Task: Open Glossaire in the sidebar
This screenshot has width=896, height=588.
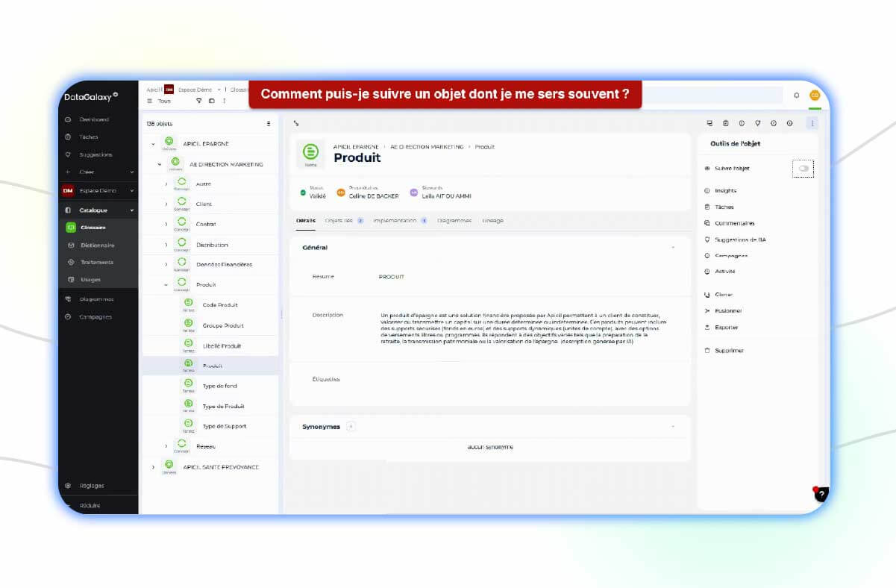Action: (93, 228)
